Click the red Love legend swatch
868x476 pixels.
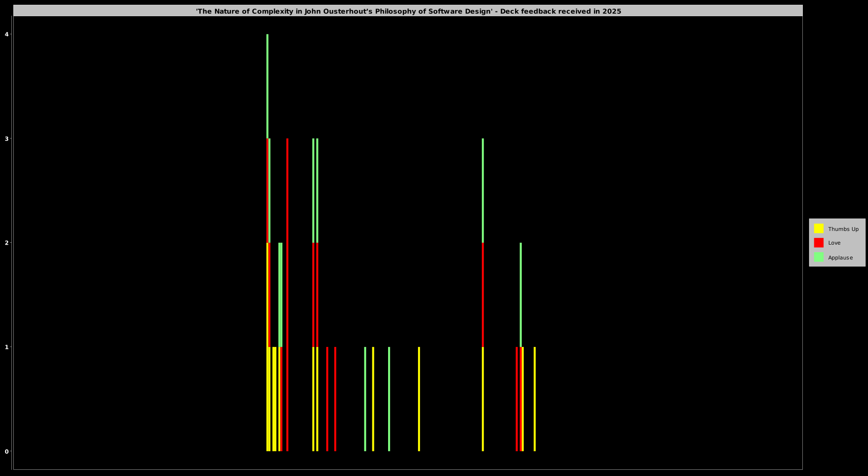(x=819, y=243)
